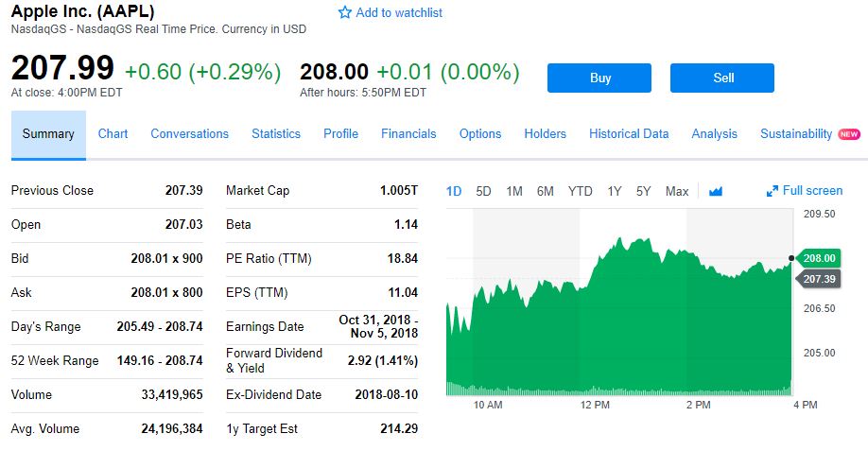The width and height of the screenshot is (868, 451).
Task: Open the Historical Data tab
Action: tap(629, 134)
